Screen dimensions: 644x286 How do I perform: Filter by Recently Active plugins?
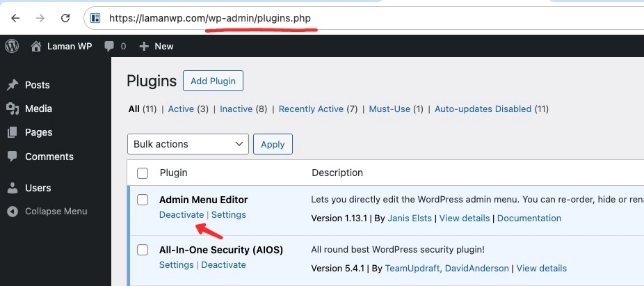pyautogui.click(x=311, y=109)
